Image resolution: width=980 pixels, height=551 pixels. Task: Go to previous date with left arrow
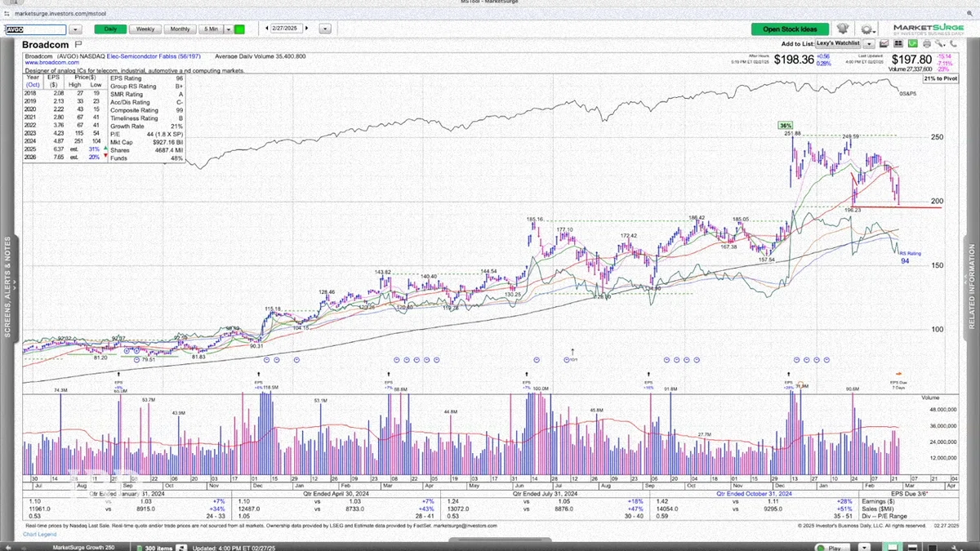coord(268,29)
